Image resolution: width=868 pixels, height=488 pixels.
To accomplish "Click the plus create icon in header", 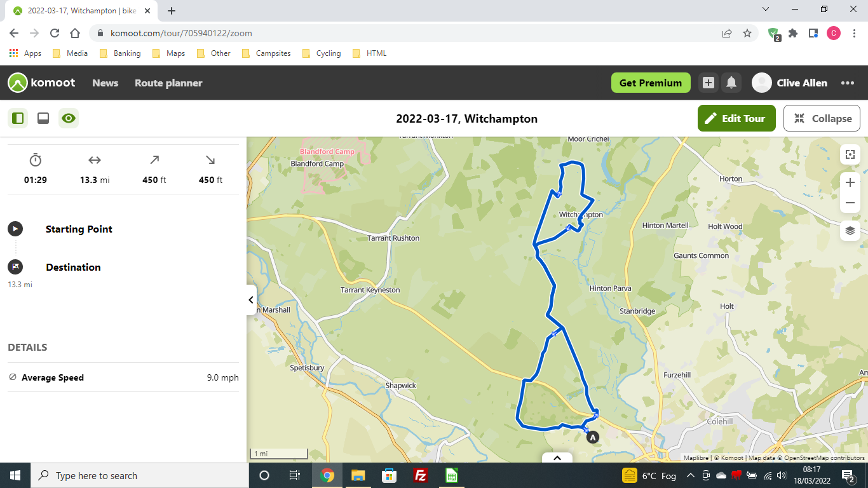I will [x=709, y=83].
